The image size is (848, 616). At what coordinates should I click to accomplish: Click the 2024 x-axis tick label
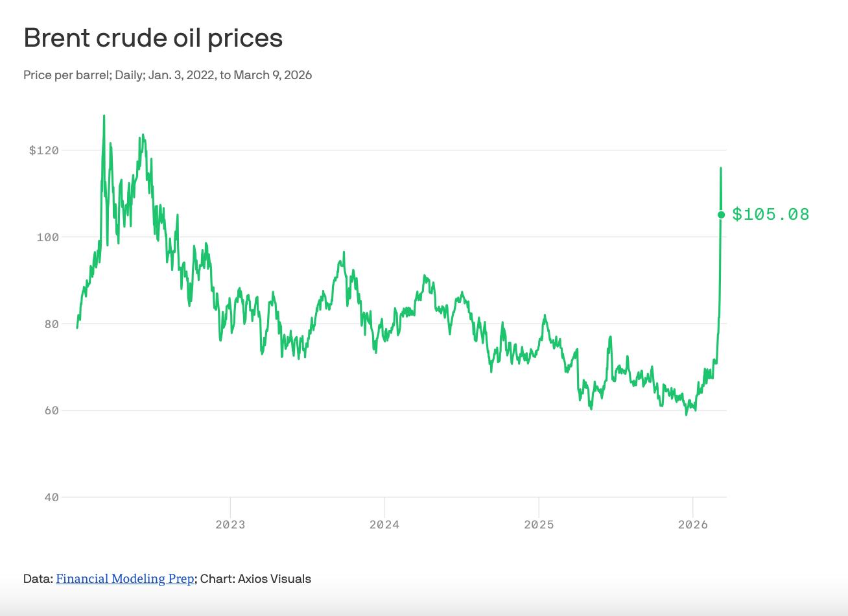(x=384, y=525)
